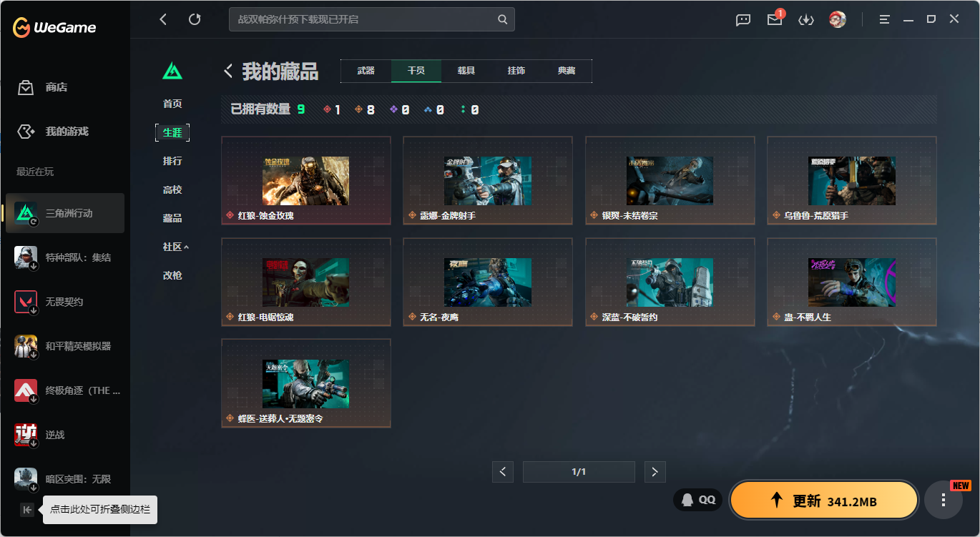Expand the 社区 submenu
Screen dimensions: 980x537
[x=176, y=247]
